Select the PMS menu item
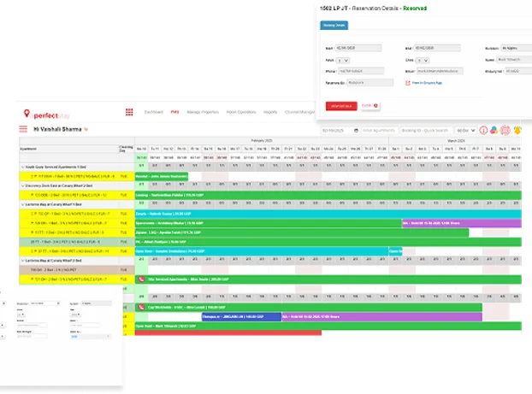This screenshot has height=394, width=532. coord(174,112)
